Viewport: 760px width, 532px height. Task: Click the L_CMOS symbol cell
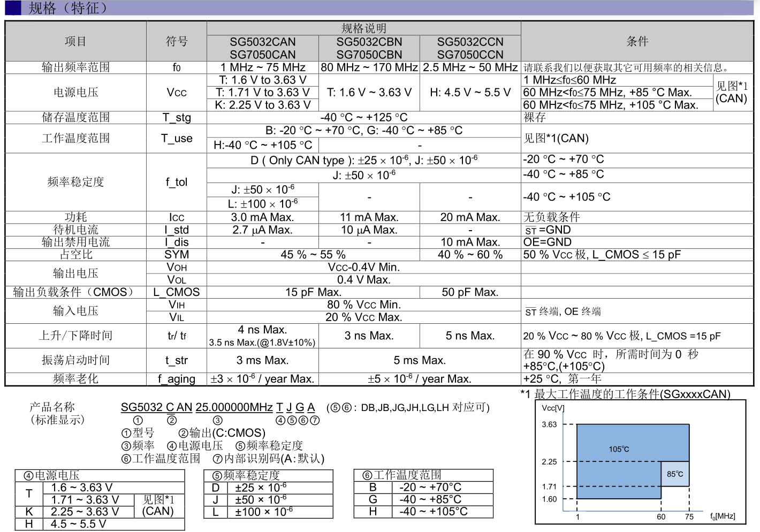click(x=177, y=292)
